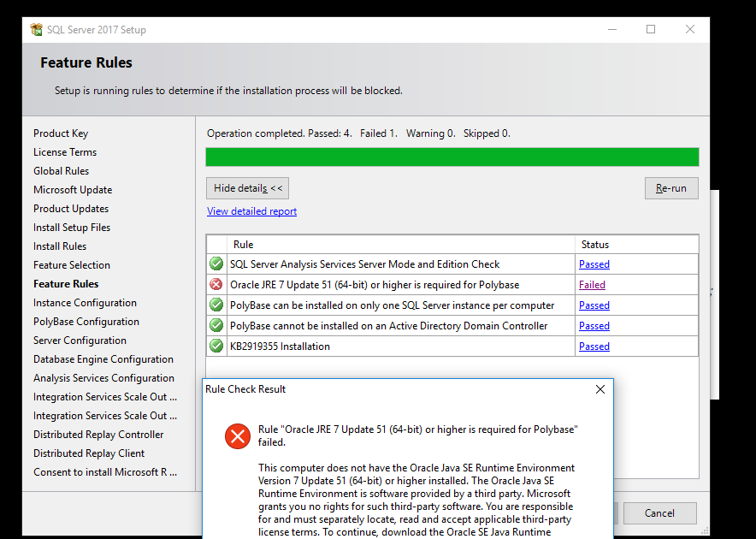
Task: Select the Distributed Replay Client step
Action: click(x=89, y=453)
